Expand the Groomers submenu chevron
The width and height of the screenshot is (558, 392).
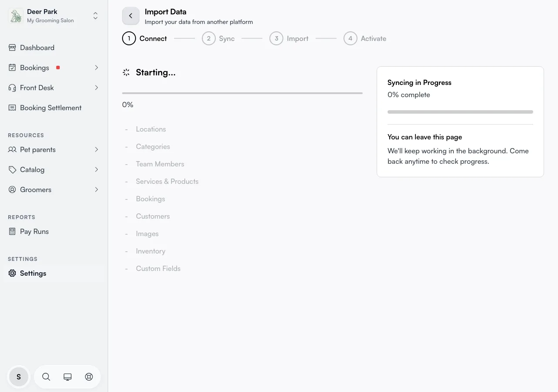[x=96, y=189]
